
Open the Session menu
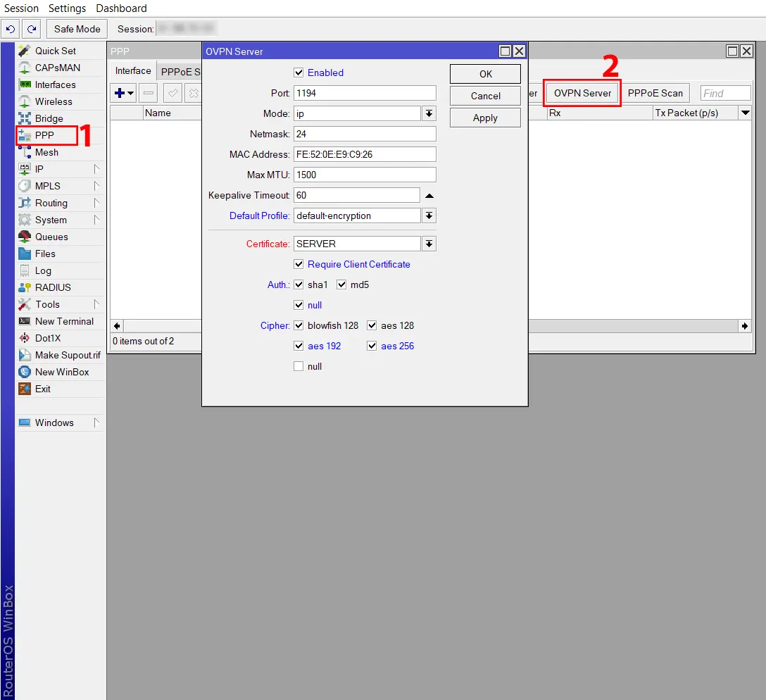[21, 8]
